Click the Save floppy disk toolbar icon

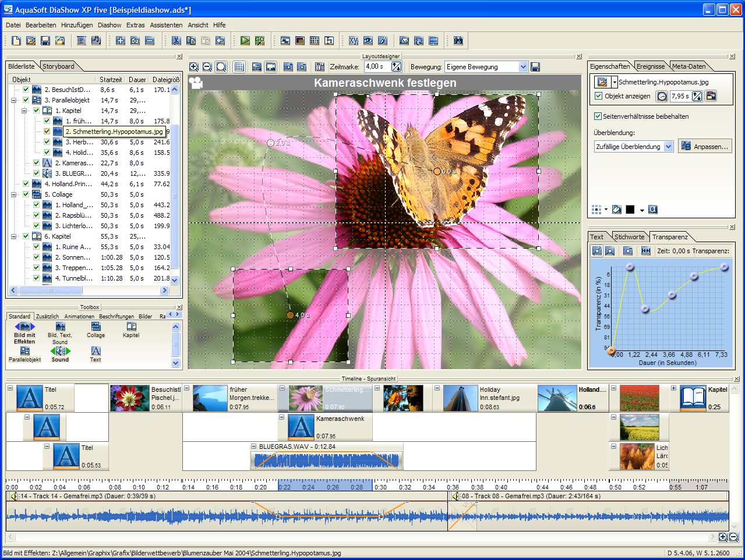coord(45,41)
